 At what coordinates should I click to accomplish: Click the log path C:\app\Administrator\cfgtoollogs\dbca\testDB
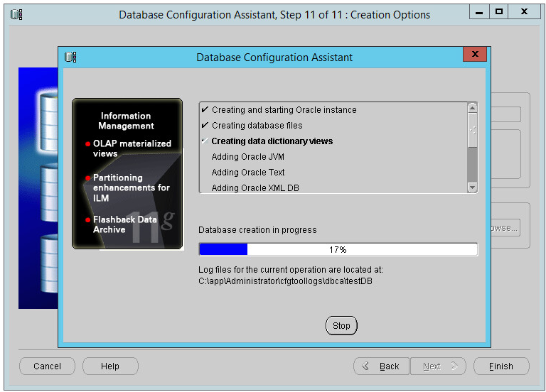285,281
